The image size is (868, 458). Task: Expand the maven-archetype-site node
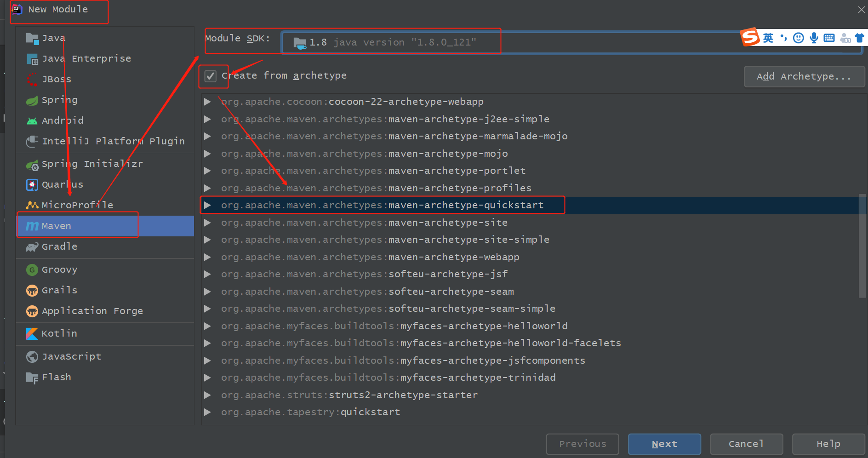click(x=207, y=223)
